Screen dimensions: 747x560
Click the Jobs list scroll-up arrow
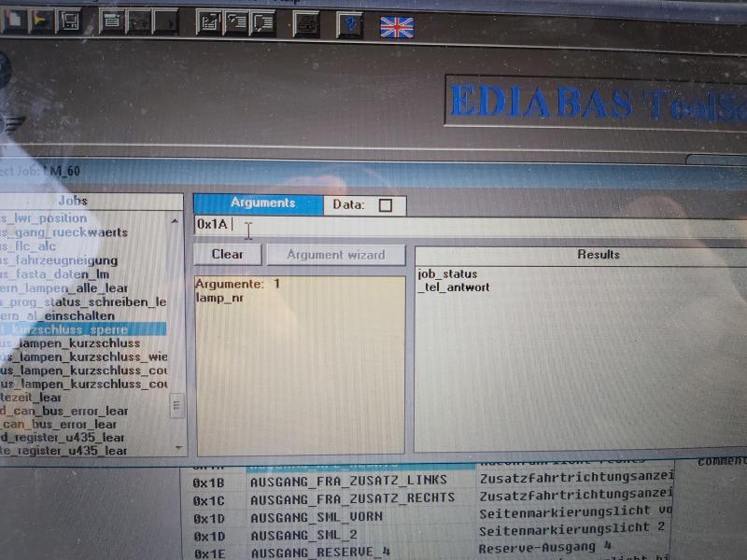(175, 221)
